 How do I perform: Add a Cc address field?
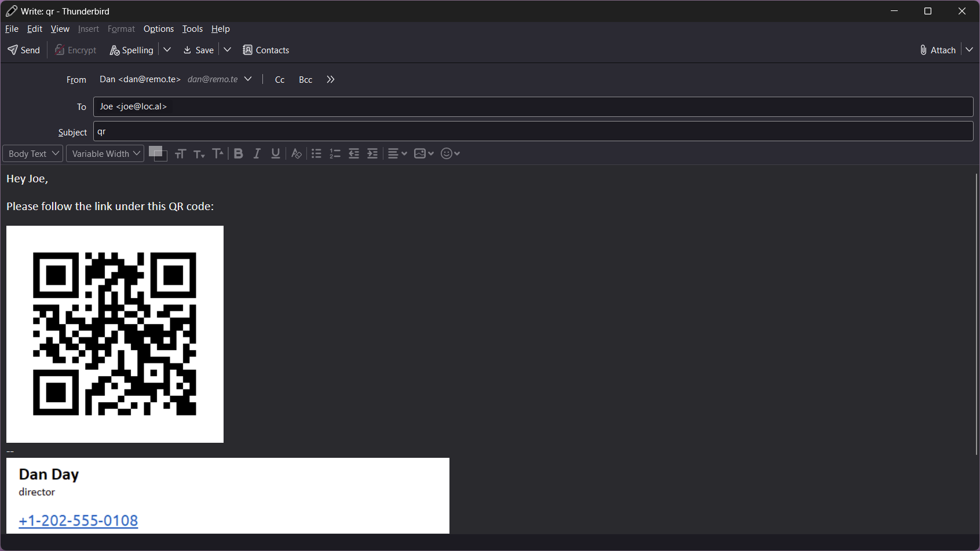tap(280, 80)
